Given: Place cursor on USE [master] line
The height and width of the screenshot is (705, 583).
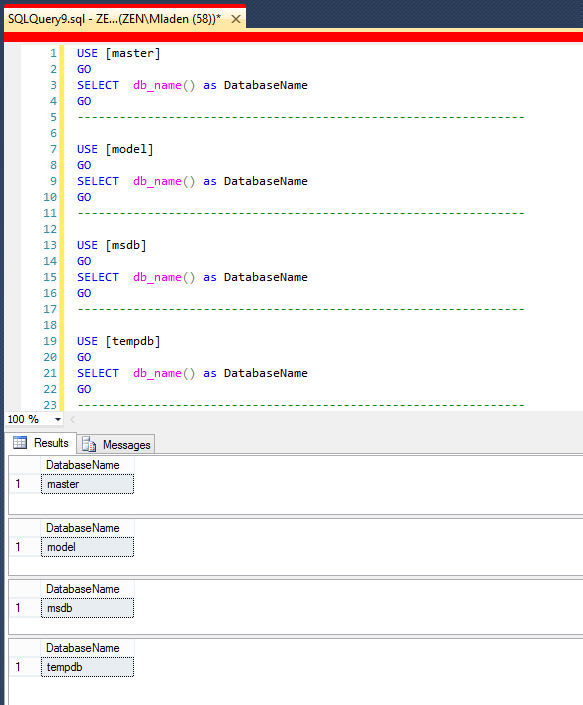Looking at the screenshot, I should point(119,53).
